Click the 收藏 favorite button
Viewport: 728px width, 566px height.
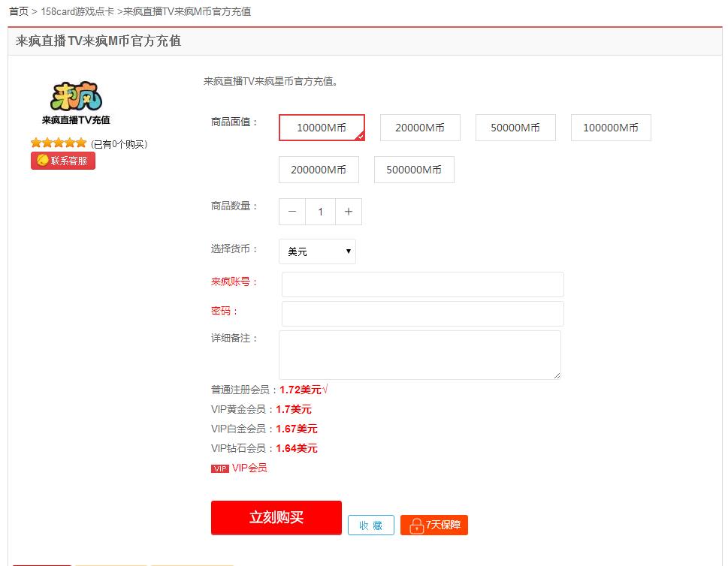click(371, 525)
